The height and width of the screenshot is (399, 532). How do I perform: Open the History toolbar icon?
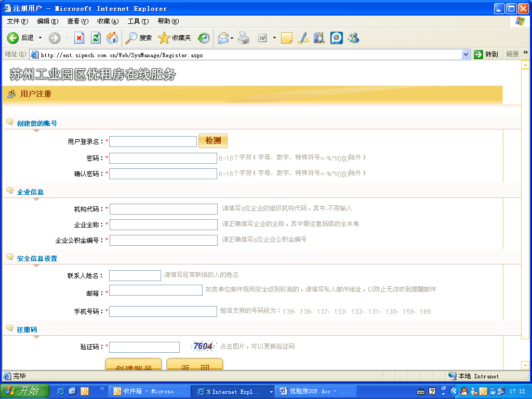click(204, 38)
